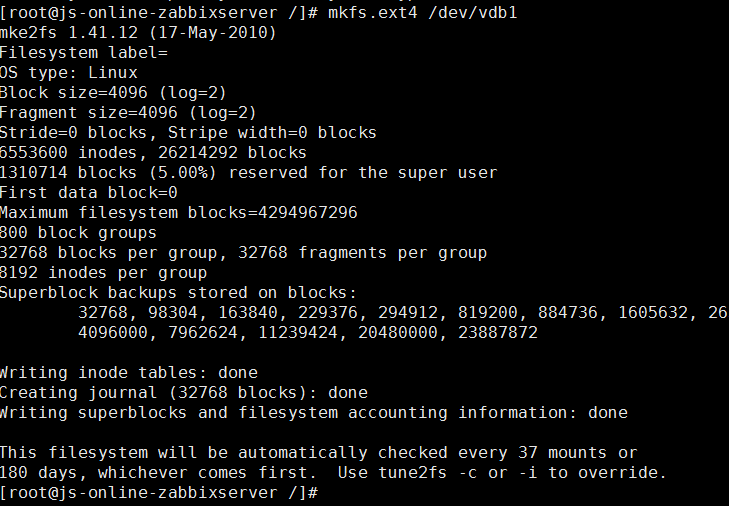Select the Writing inode tables: done line
This screenshot has width=729, height=506.
[x=129, y=373]
